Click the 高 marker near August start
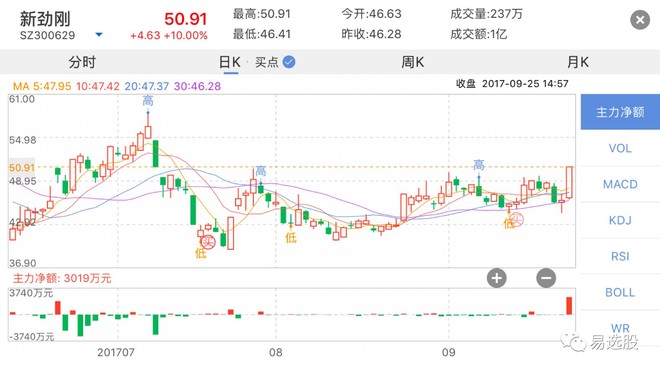Image resolution: width=660 pixels, height=371 pixels. tap(261, 171)
